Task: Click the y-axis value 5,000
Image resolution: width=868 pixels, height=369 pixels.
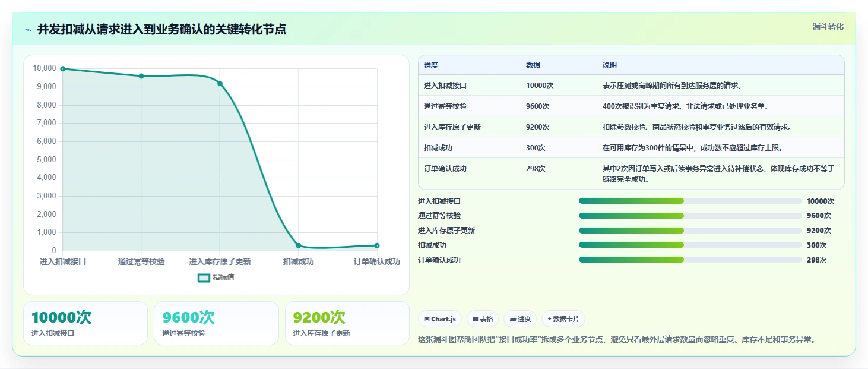Action: tap(46, 159)
